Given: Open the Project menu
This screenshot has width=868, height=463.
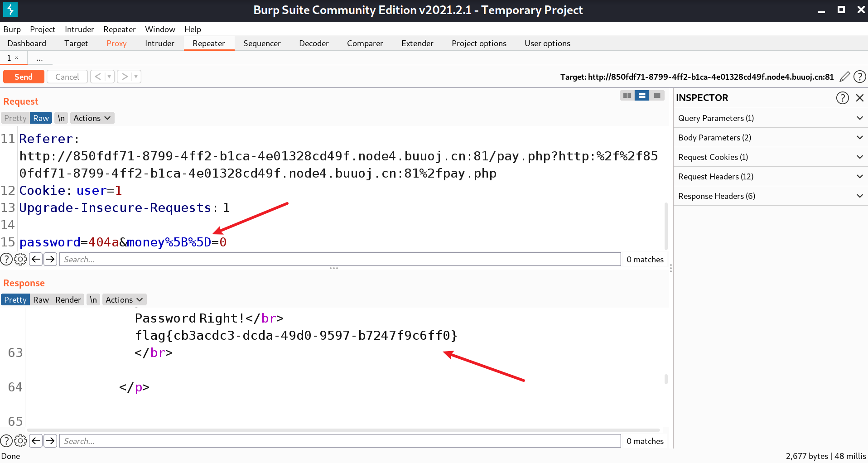Looking at the screenshot, I should click(43, 29).
